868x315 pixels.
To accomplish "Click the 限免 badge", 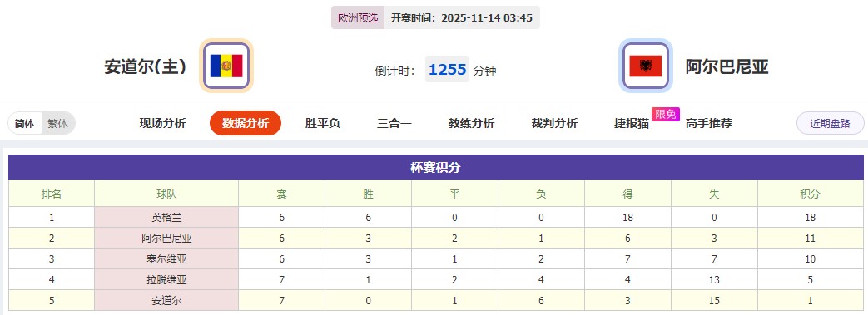I will click(666, 114).
